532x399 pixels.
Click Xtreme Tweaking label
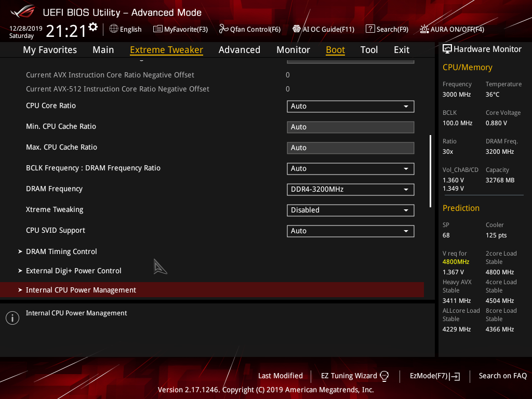tap(55, 209)
